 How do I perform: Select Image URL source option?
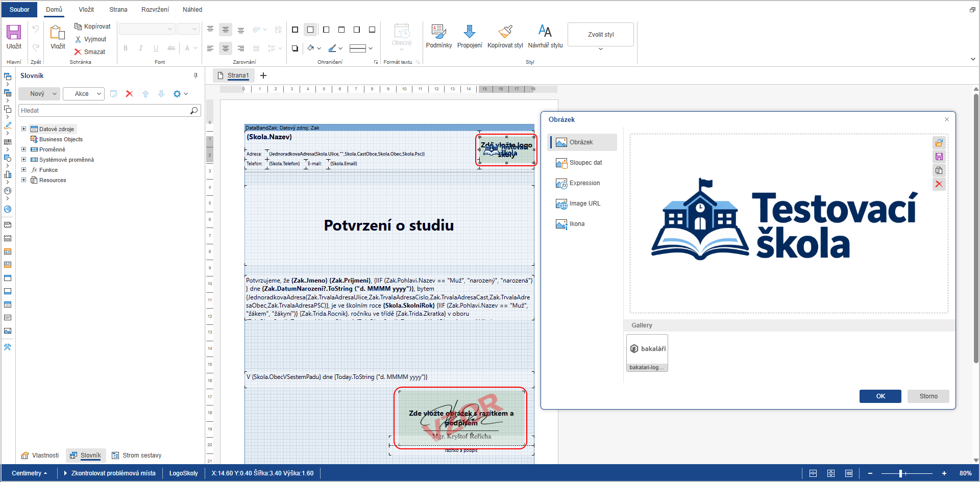(x=583, y=204)
